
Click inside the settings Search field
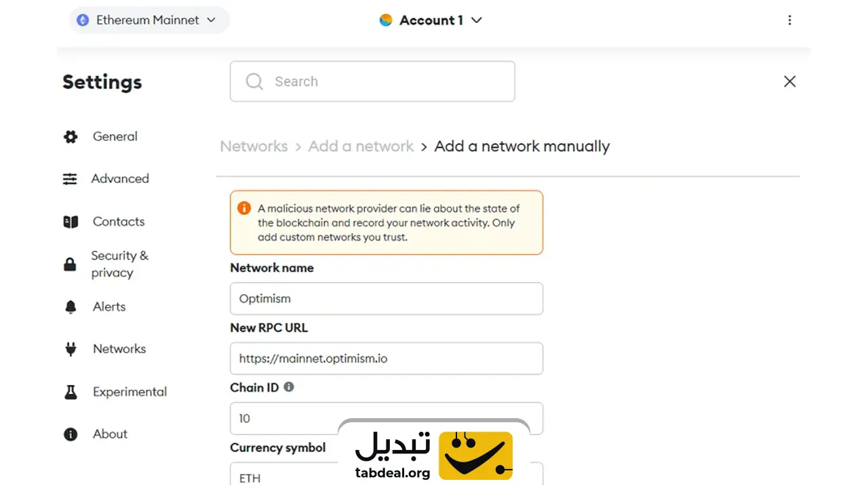pos(372,81)
